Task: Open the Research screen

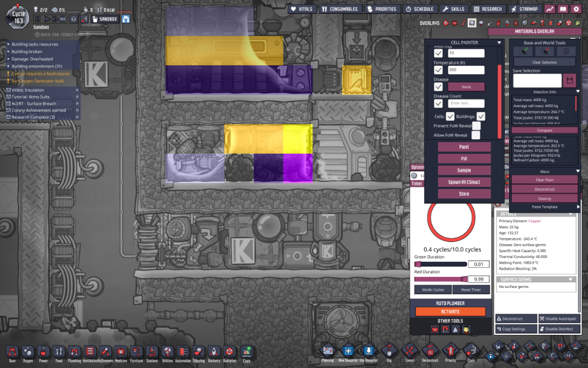Action: tap(488, 9)
